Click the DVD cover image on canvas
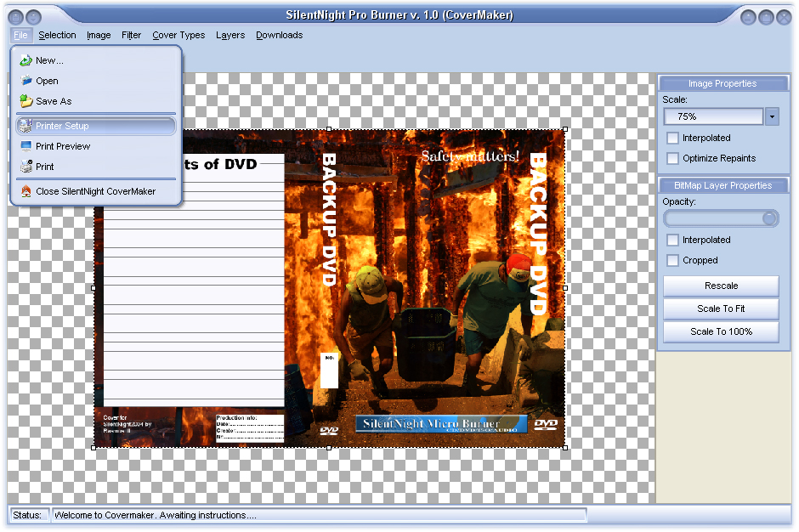 329,288
